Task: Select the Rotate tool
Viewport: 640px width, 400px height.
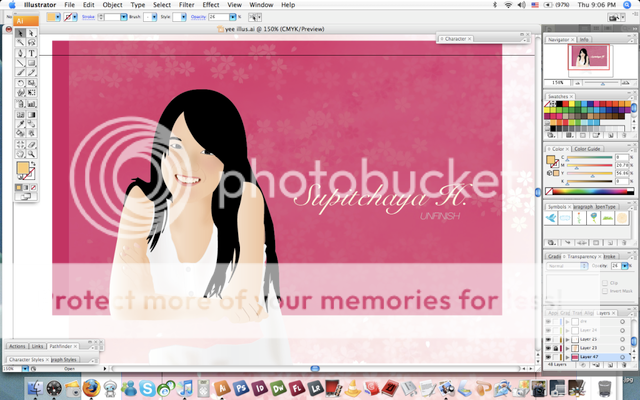Action: click(20, 83)
